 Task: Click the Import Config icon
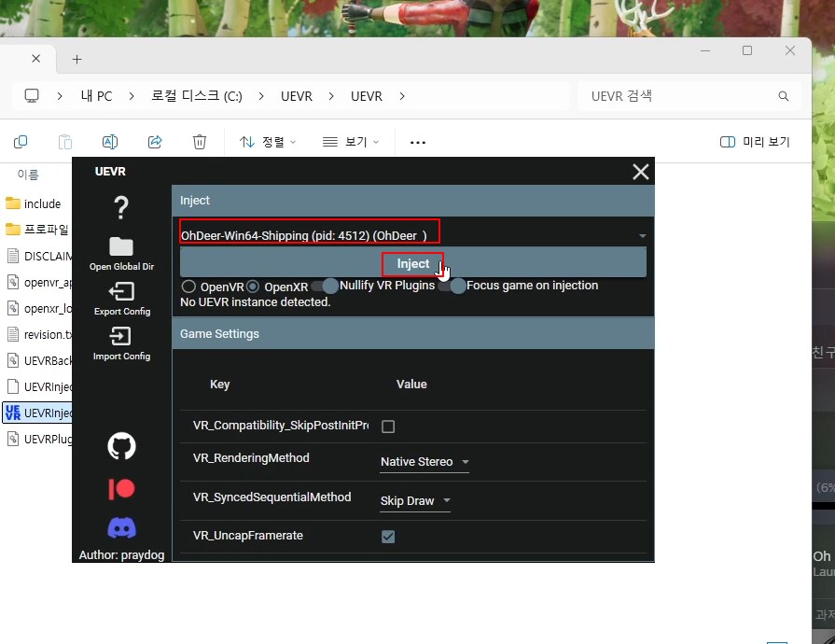[x=121, y=336]
